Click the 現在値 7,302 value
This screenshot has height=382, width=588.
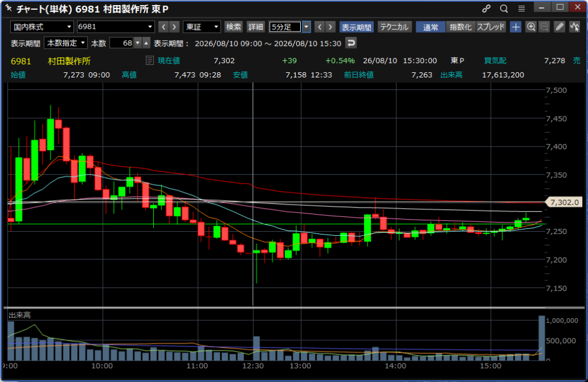(x=225, y=61)
